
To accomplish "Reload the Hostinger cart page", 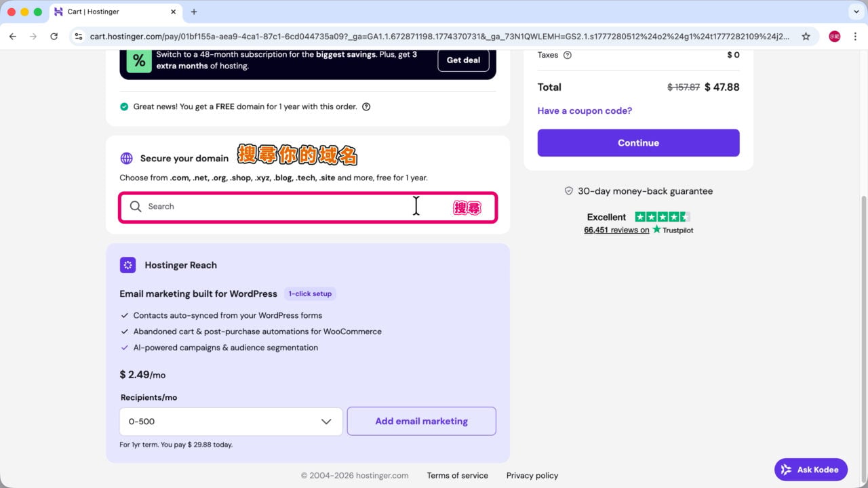I will tap(54, 37).
